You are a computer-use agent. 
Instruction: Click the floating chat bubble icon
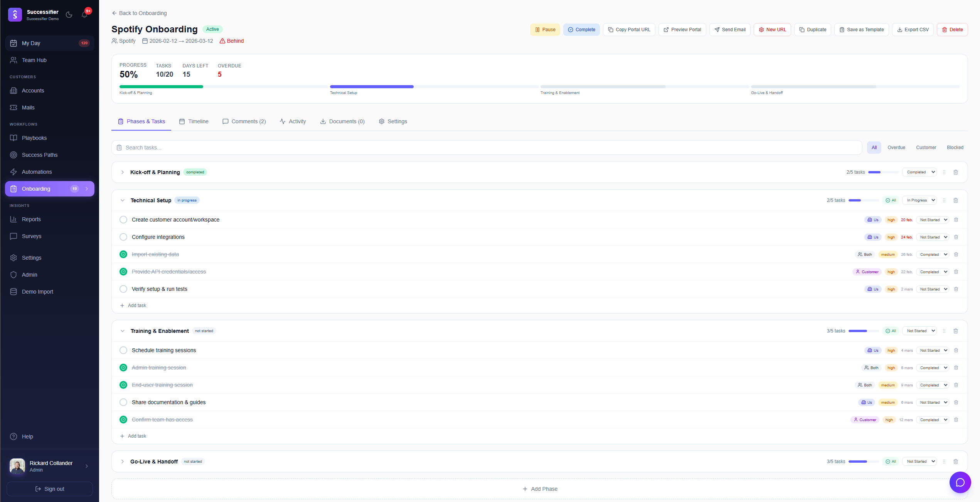(x=960, y=482)
